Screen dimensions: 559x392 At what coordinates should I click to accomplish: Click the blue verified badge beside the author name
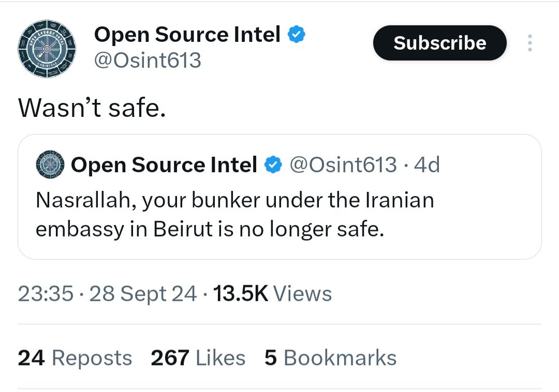296,34
